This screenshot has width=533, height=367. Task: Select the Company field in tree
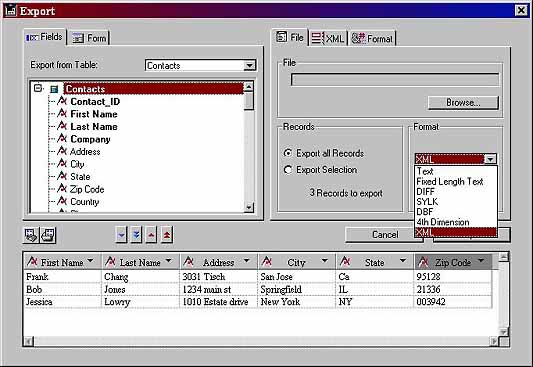pos(90,139)
